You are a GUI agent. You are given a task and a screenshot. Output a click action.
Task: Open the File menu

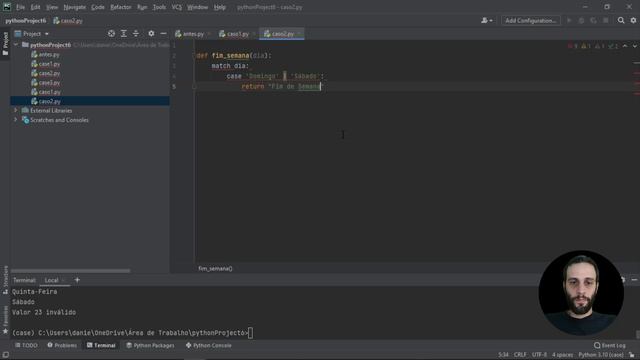click(x=20, y=7)
